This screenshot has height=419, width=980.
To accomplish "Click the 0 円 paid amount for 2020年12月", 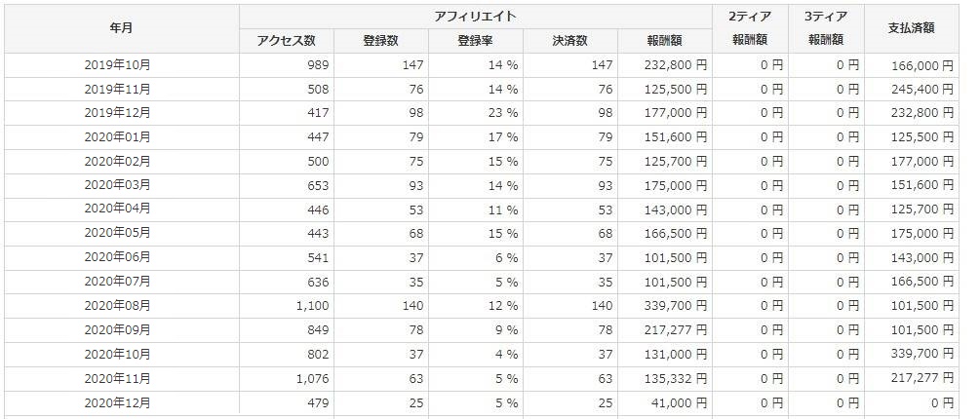I will (x=941, y=402).
